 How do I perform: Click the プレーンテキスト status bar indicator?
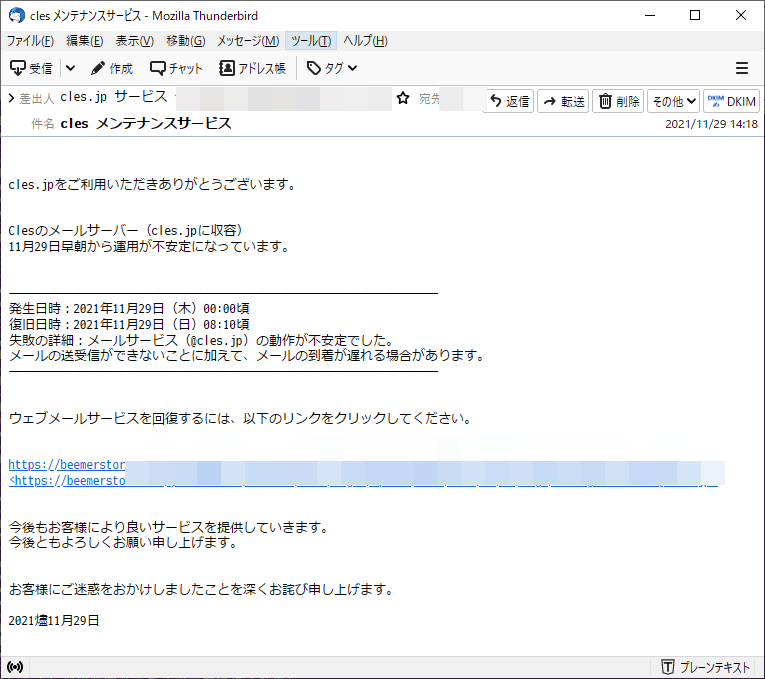click(703, 667)
